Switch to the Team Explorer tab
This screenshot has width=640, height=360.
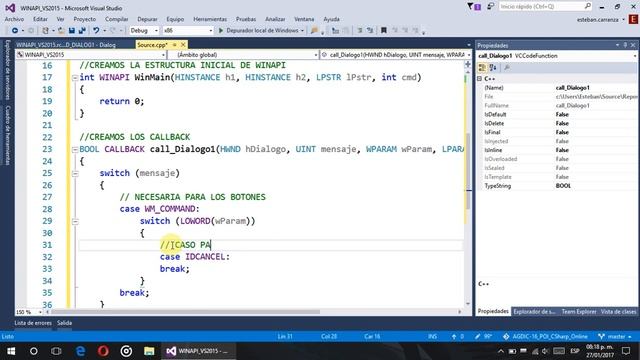[578, 311]
